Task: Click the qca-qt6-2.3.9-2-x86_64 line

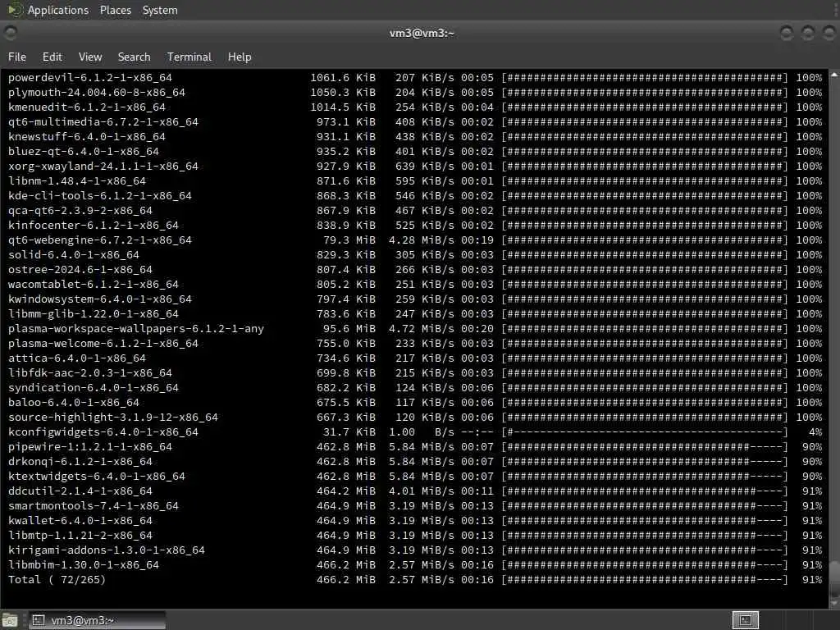Action: 415,211
